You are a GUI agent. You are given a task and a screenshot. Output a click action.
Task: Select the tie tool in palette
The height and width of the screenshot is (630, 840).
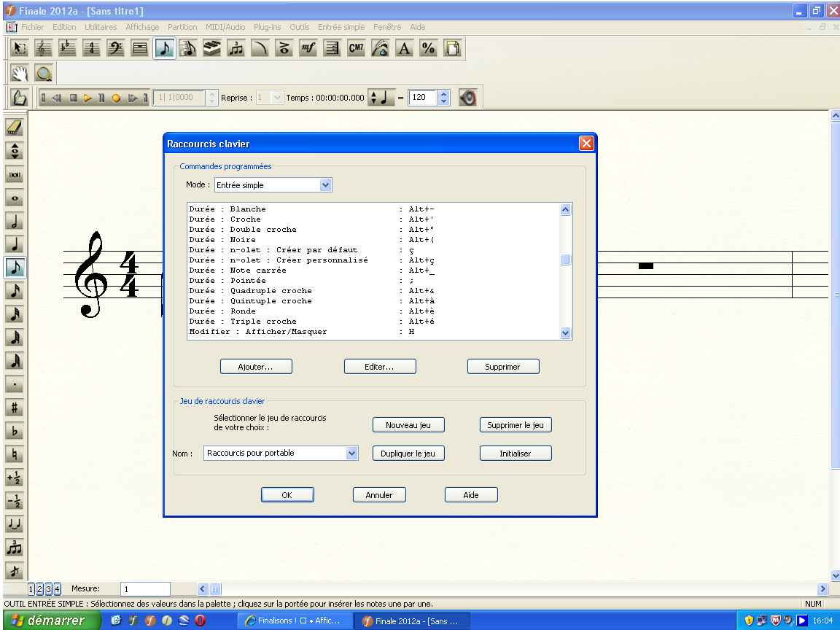point(15,524)
